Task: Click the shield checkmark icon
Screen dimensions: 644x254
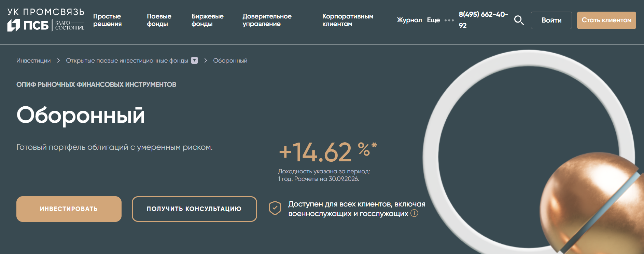Action: 275,208
